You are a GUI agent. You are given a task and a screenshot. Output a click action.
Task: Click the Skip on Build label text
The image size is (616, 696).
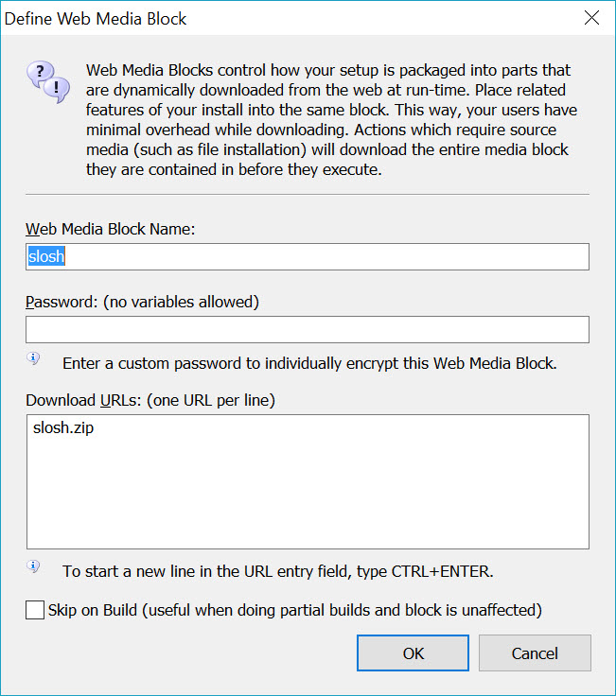295,610
